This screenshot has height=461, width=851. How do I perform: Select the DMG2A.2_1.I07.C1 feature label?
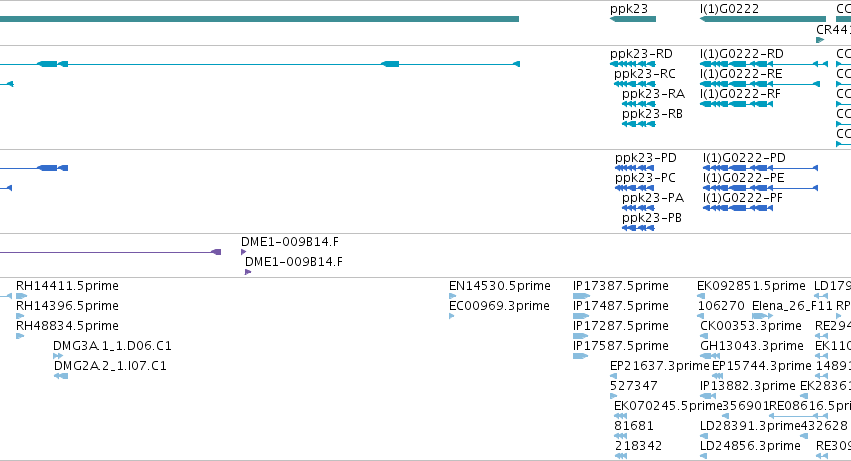point(110,366)
